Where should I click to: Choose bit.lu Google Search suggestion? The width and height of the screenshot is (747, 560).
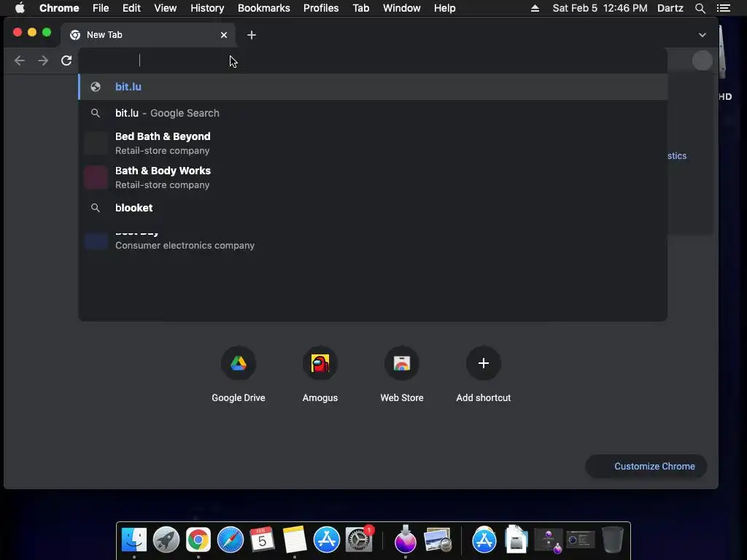click(x=373, y=113)
